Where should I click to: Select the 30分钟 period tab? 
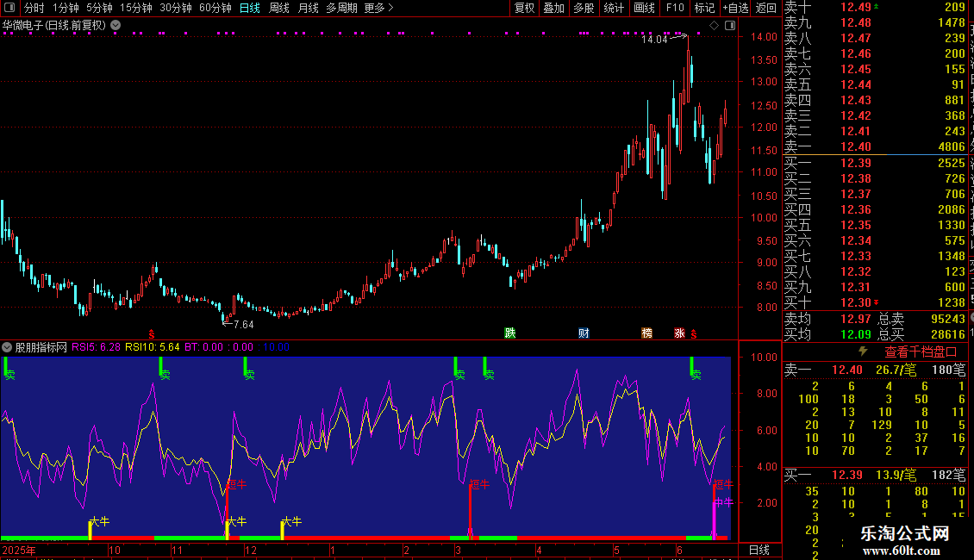click(x=176, y=8)
